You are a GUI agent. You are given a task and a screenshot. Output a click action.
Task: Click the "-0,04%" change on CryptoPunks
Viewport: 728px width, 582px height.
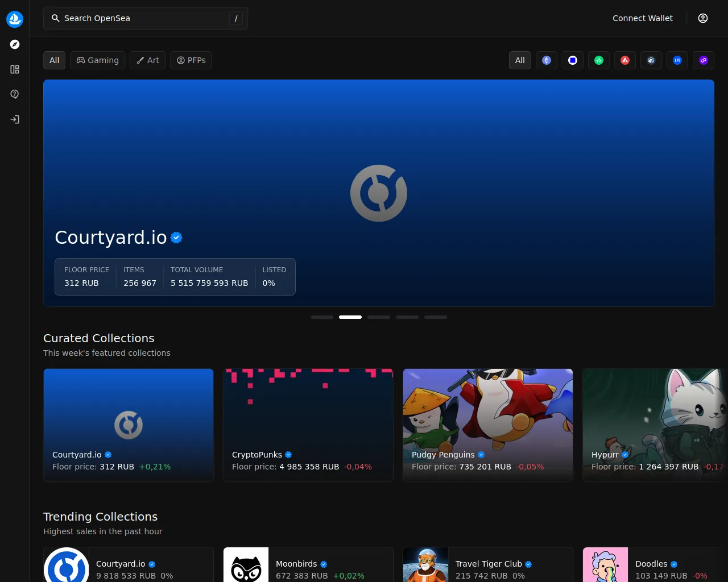click(x=358, y=467)
